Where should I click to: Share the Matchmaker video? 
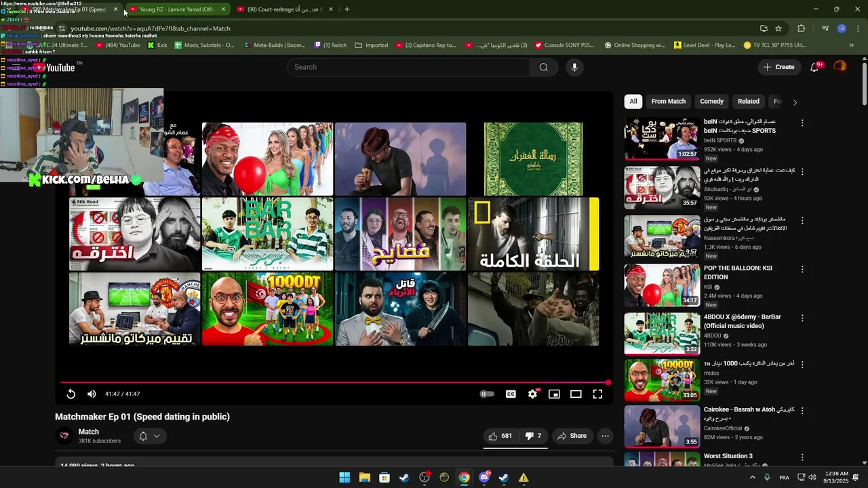[572, 436]
